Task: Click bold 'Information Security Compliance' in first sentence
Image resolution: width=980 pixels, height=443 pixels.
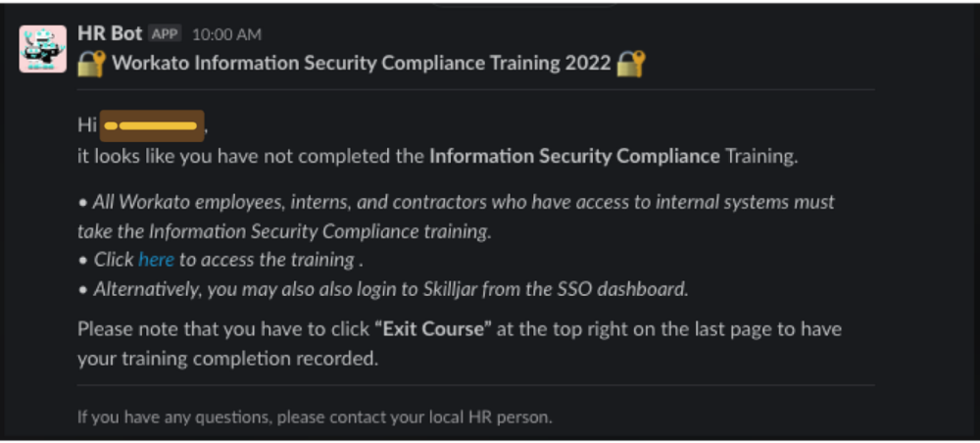Action: [x=574, y=155]
